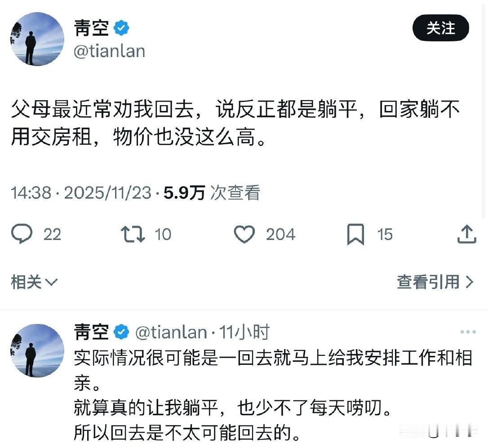Open the 查看引用 quotes link

click(x=426, y=282)
